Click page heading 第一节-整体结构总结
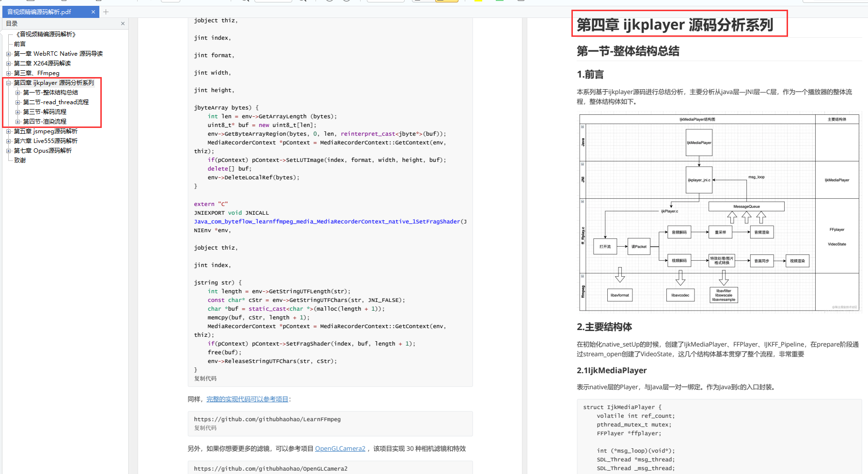This screenshot has width=868, height=474. click(x=628, y=51)
